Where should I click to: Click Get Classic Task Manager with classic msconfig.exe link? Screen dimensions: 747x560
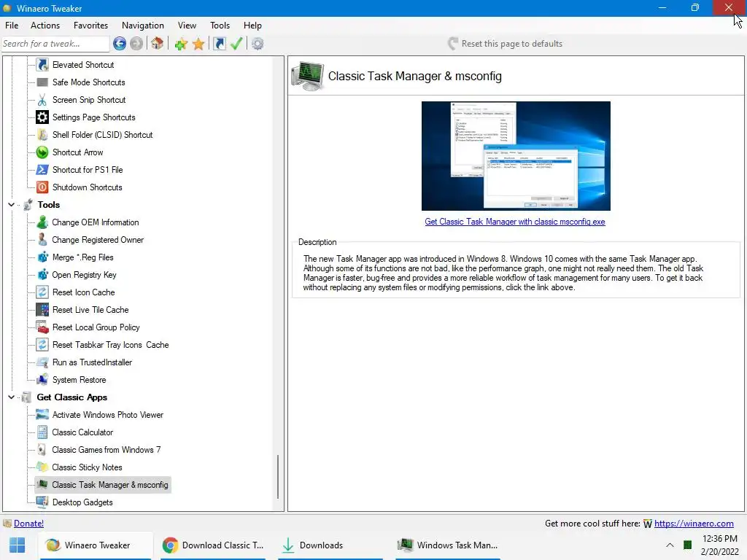coord(515,222)
